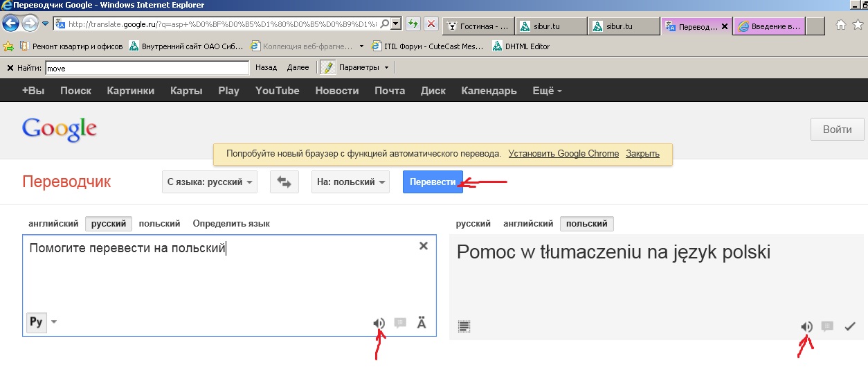This screenshot has height=388, width=868.
Task: Open the На: польский dropdown
Action: coord(350,182)
